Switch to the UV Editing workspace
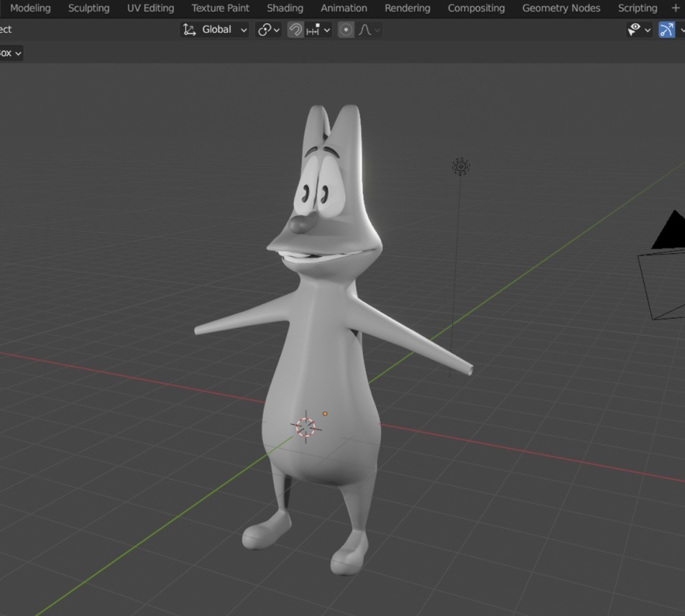The height and width of the screenshot is (616, 685). point(150,8)
